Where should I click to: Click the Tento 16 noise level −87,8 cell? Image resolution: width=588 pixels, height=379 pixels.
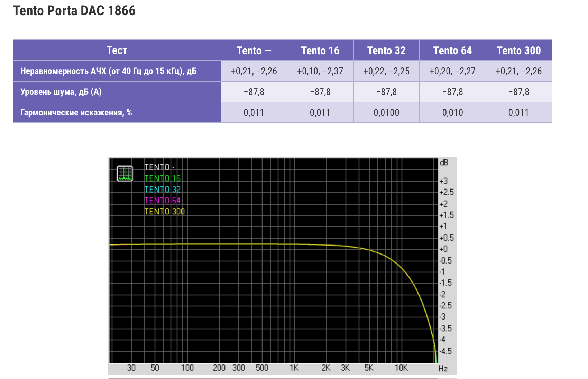coord(320,92)
